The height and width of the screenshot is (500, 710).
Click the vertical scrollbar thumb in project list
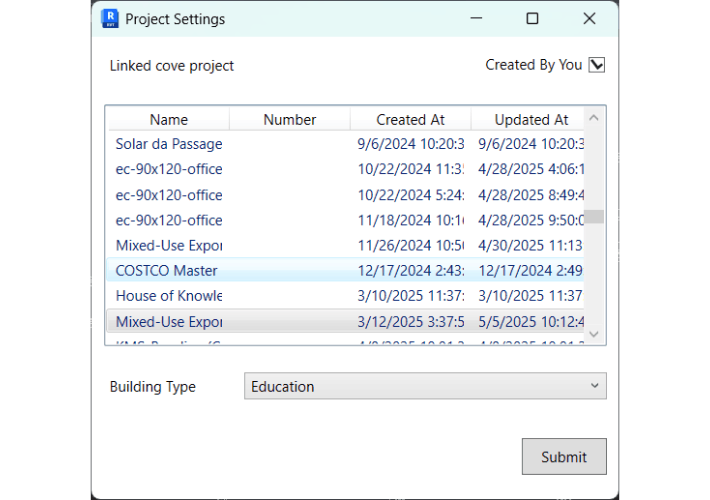(x=595, y=217)
